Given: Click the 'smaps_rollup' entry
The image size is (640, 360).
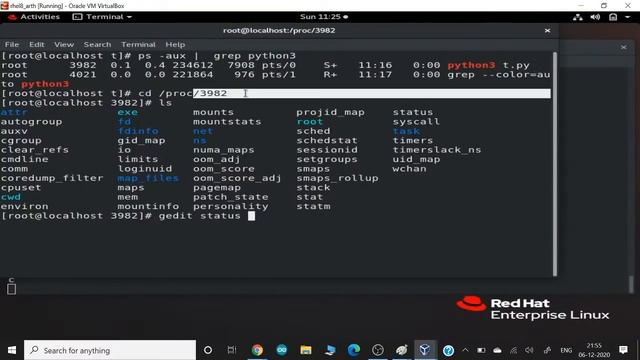Looking at the screenshot, I should coord(337,178).
